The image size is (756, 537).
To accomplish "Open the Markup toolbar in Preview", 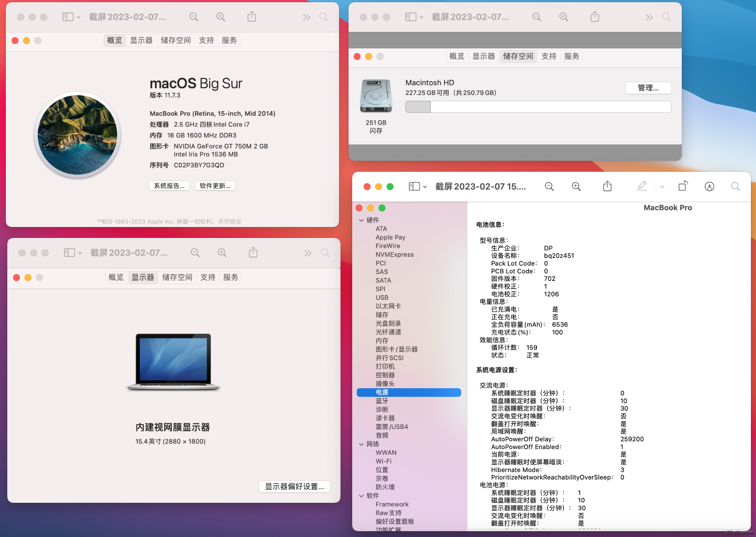I will [x=710, y=186].
